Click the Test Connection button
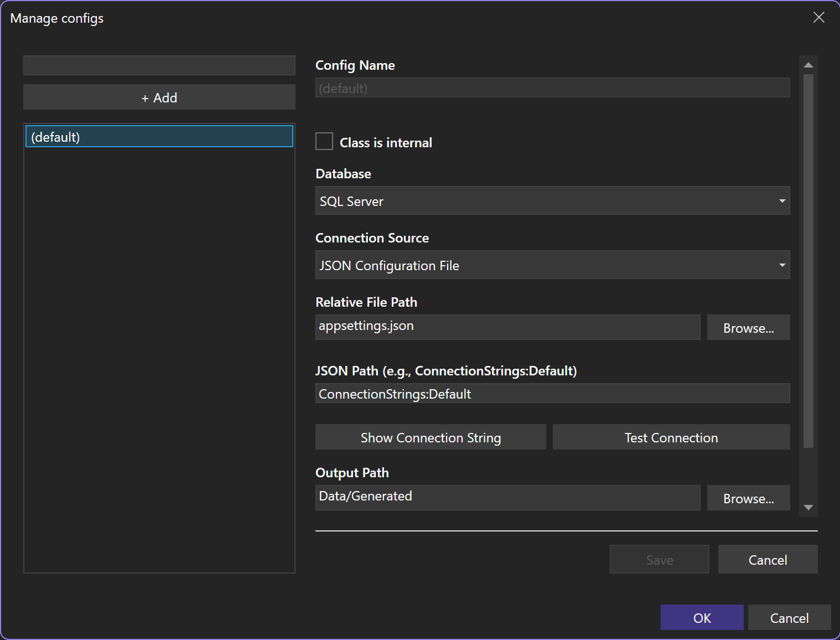Screen dimensions: 840x640 click(x=671, y=437)
